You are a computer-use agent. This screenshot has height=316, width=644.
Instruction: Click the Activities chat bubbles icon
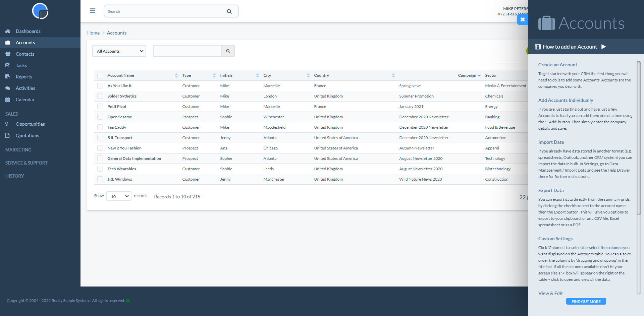(8, 88)
